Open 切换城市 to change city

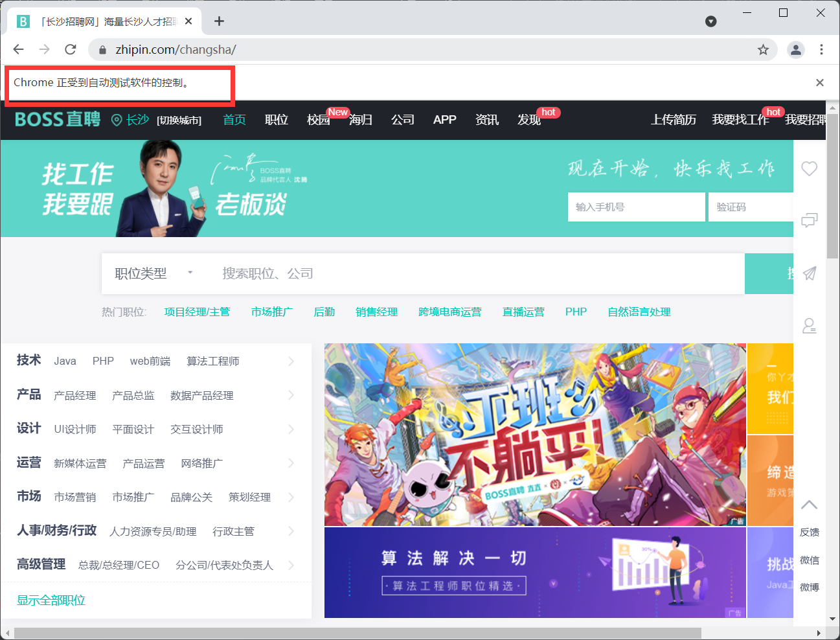click(x=179, y=120)
